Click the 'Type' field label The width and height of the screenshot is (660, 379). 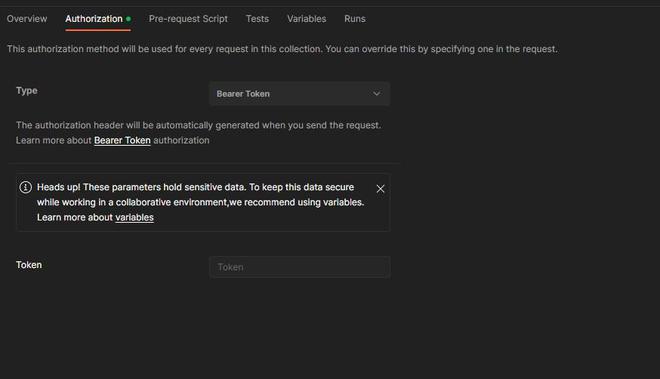click(x=27, y=91)
